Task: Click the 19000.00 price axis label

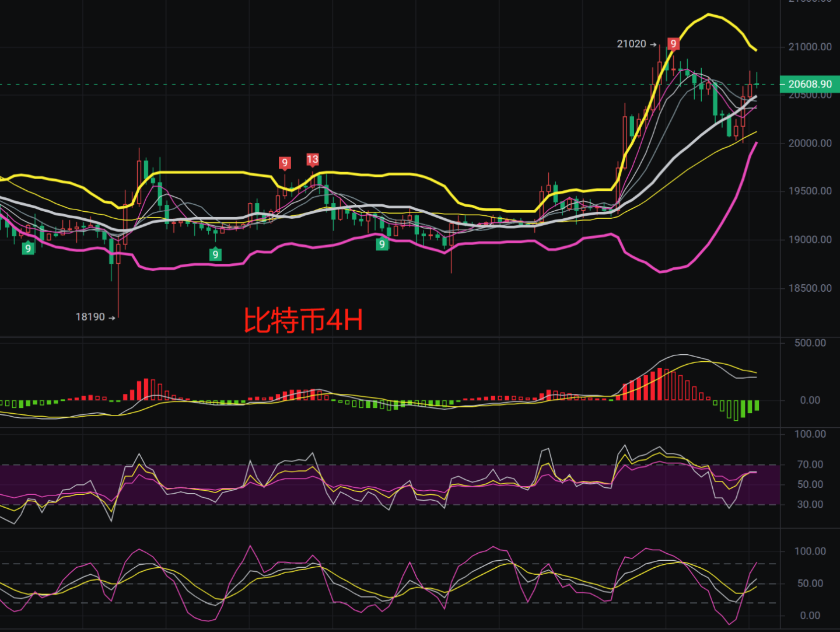Action: point(810,239)
